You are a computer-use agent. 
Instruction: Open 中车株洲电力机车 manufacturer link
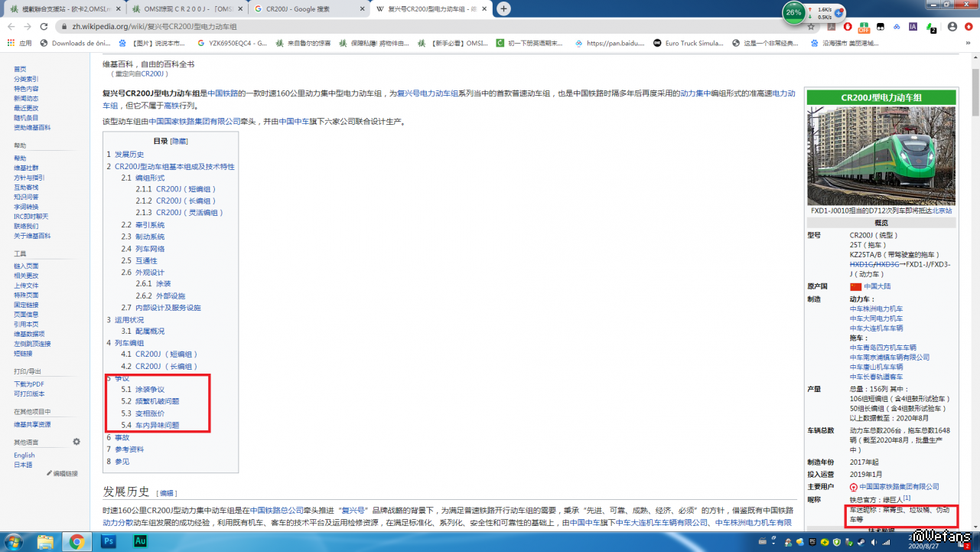click(876, 309)
